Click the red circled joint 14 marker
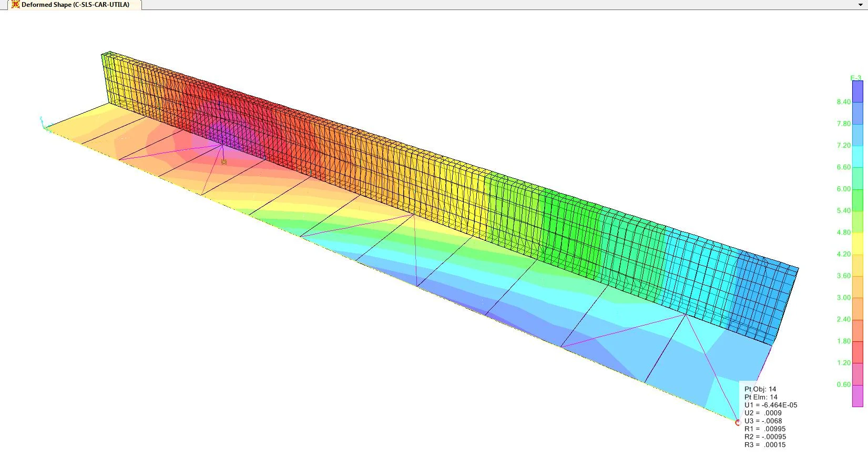This screenshot has width=868, height=466. (x=738, y=422)
